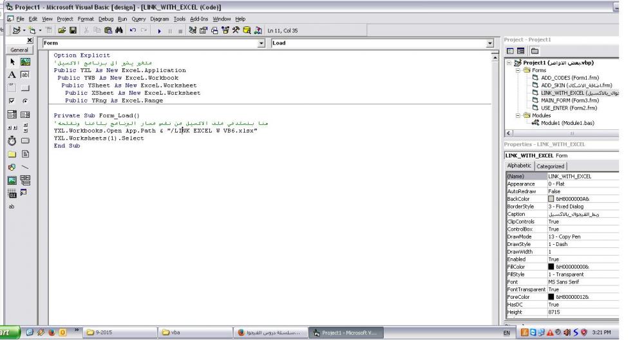The image size is (644, 362).
Task: Open the Tools menu
Action: (x=180, y=19)
